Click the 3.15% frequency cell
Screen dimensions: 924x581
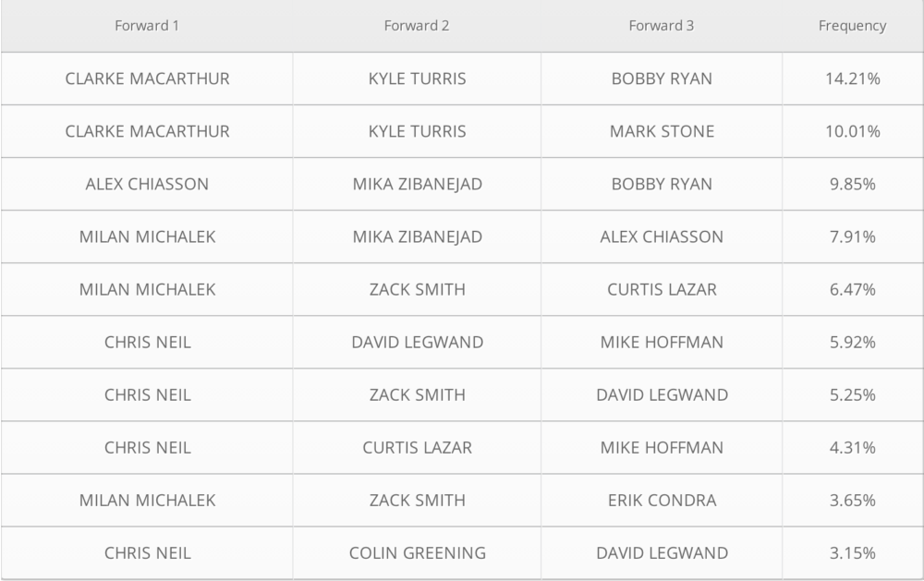[852, 553]
